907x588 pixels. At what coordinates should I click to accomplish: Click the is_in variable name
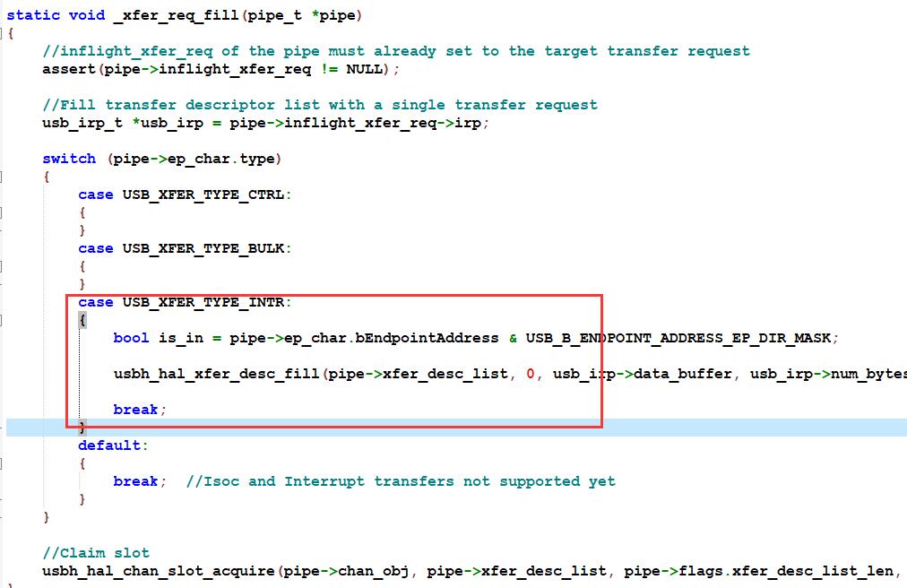180,339
